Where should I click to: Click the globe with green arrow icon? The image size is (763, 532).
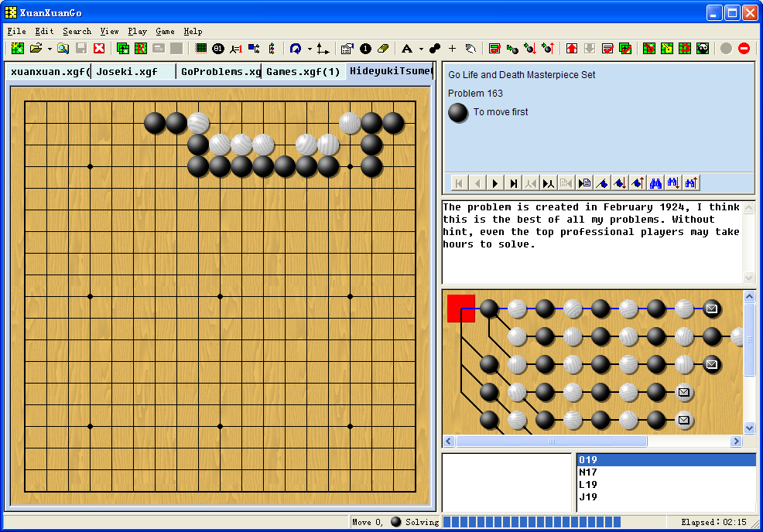pos(512,48)
